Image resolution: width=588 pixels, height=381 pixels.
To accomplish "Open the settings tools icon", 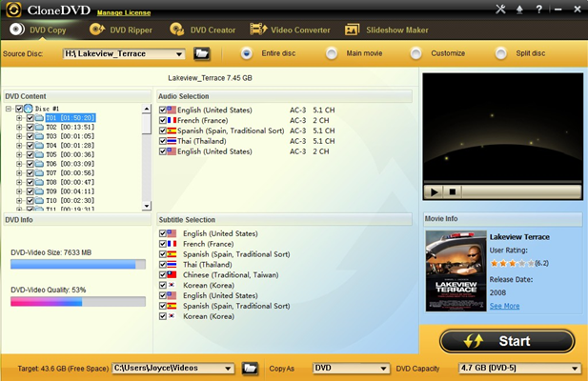I will tap(500, 9).
